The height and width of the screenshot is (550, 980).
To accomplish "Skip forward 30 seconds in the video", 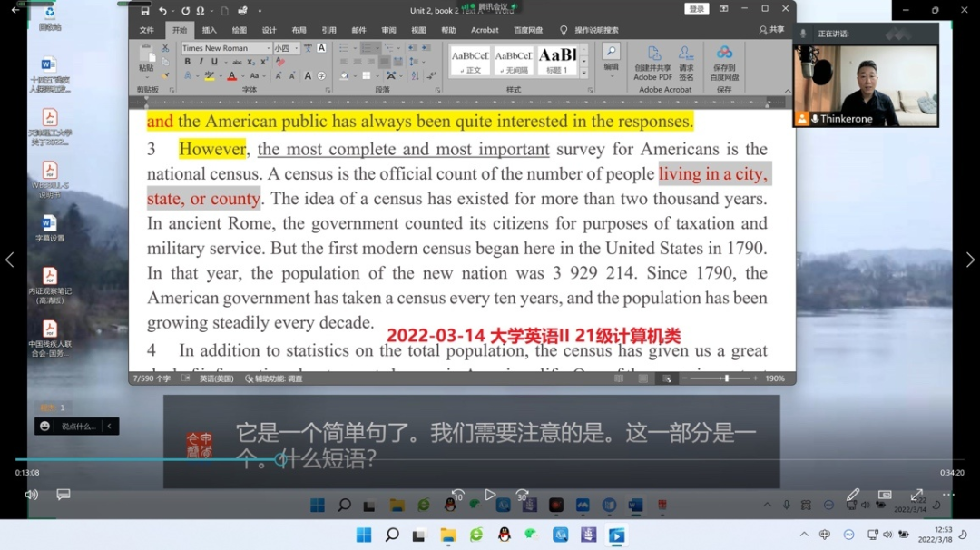I will click(522, 495).
